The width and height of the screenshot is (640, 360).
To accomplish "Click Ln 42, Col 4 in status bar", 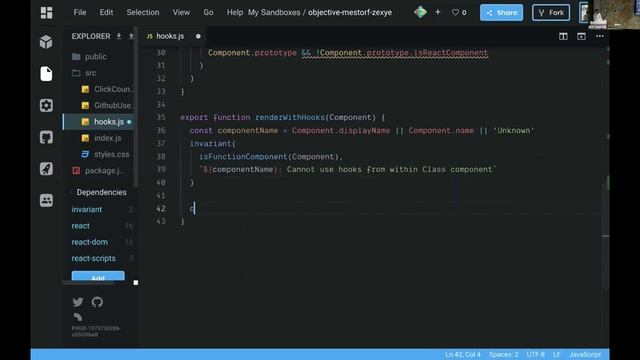I will point(462,354).
